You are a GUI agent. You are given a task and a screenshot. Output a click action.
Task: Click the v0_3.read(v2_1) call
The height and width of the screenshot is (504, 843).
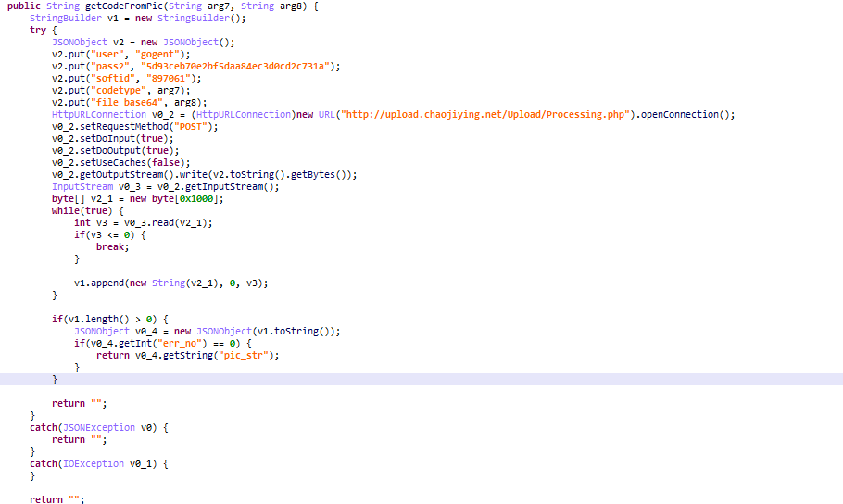point(166,222)
